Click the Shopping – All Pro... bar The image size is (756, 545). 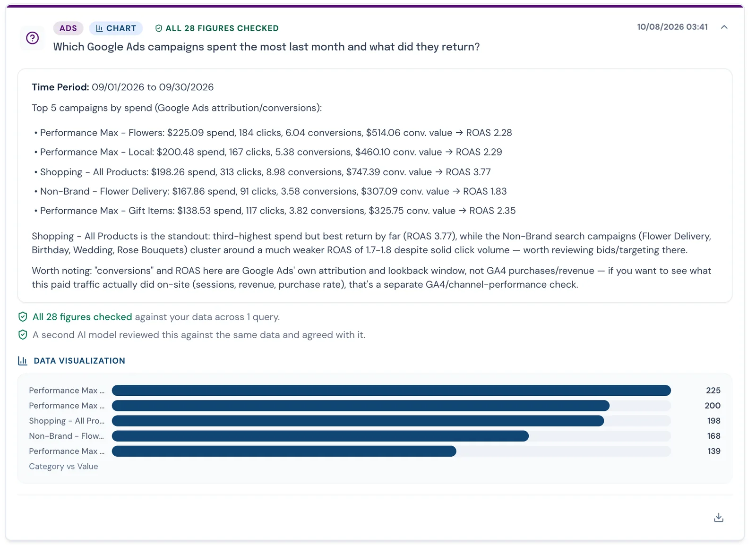[x=358, y=421]
